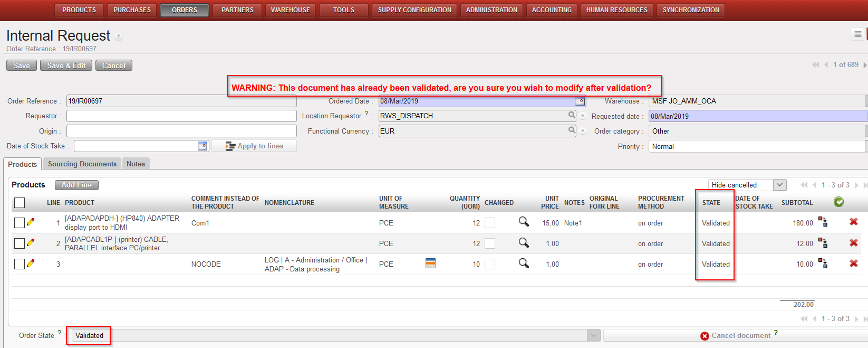Open the HUMAN RESOURCES menu
The height and width of the screenshot is (348, 868).
pos(617,10)
